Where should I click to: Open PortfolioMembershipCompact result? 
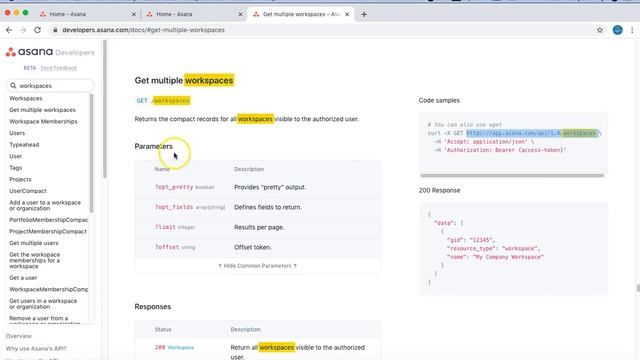[x=48, y=220]
